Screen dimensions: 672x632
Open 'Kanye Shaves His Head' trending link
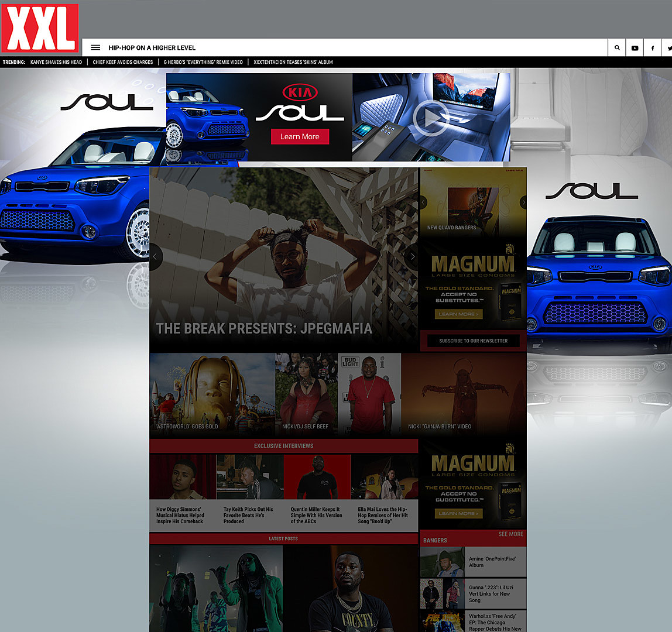(x=56, y=62)
